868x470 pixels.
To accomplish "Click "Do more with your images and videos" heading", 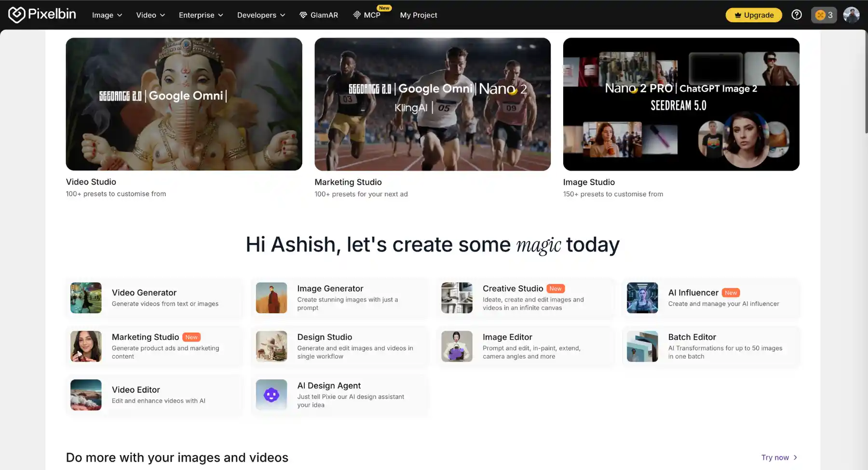I will coord(177,457).
